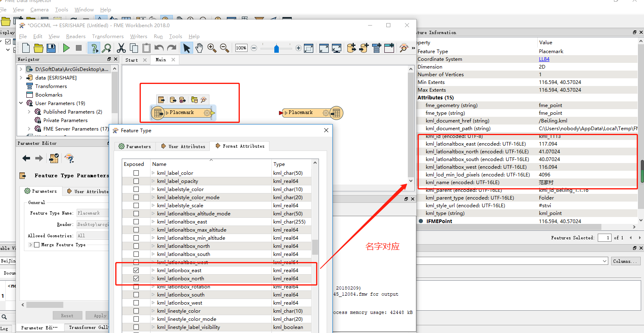Stop the translation with the stop icon
This screenshot has width=644, height=333.
(x=79, y=48)
